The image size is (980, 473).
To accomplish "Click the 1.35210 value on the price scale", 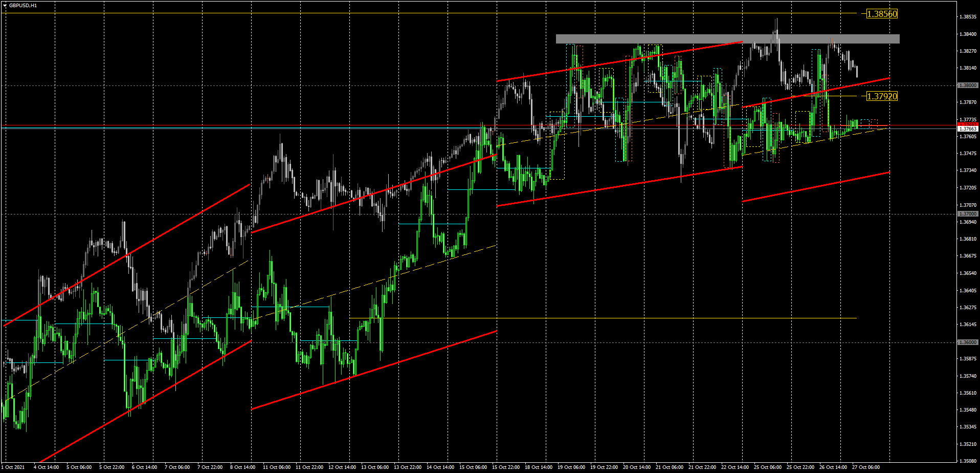I will coord(968,444).
